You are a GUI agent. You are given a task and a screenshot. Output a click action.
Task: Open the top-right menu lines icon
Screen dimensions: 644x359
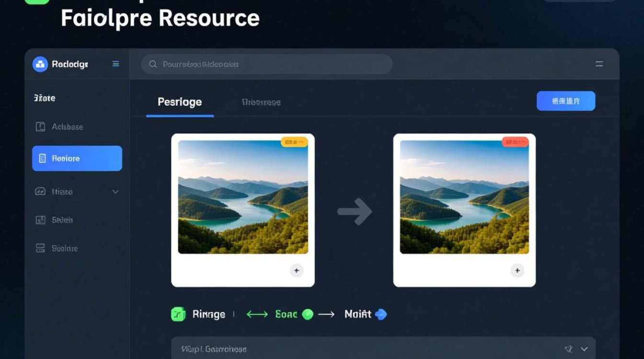tap(599, 64)
